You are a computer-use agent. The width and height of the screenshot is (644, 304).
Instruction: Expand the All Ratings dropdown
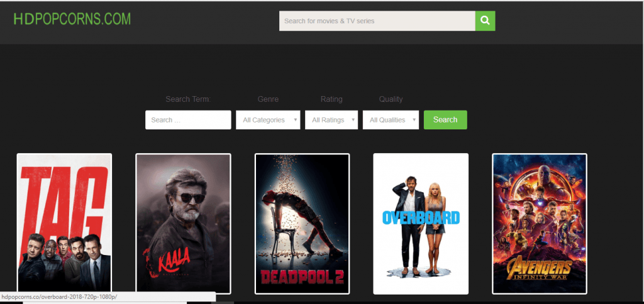point(331,120)
